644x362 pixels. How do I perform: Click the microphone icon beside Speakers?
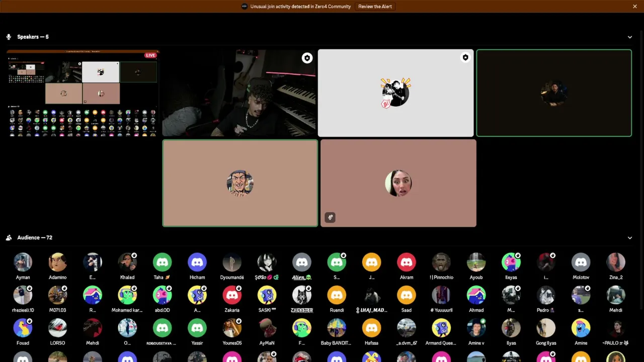(9, 37)
